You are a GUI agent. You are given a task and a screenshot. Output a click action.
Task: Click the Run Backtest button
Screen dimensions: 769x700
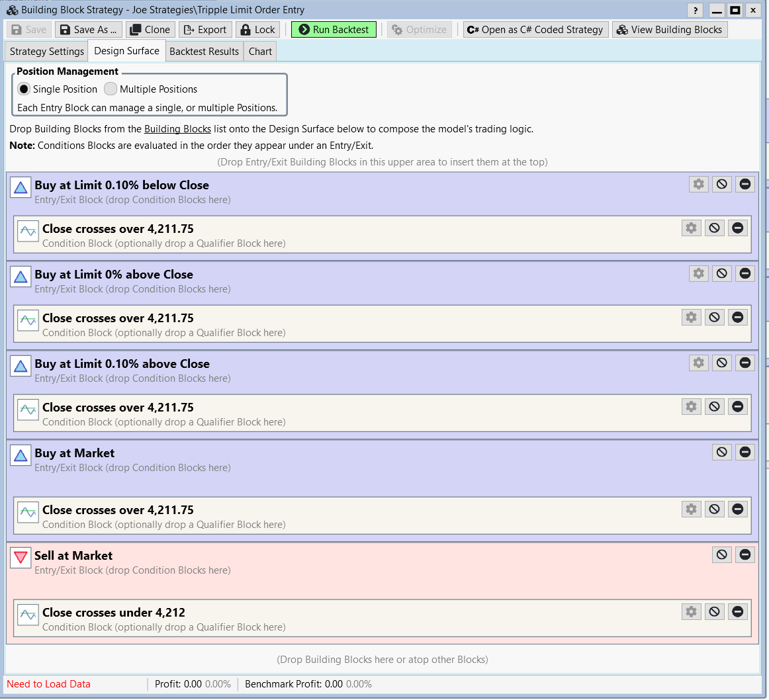coord(334,30)
